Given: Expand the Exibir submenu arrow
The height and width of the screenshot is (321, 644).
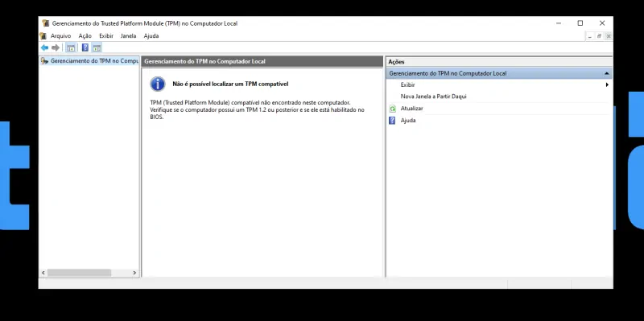Looking at the screenshot, I should [607, 85].
